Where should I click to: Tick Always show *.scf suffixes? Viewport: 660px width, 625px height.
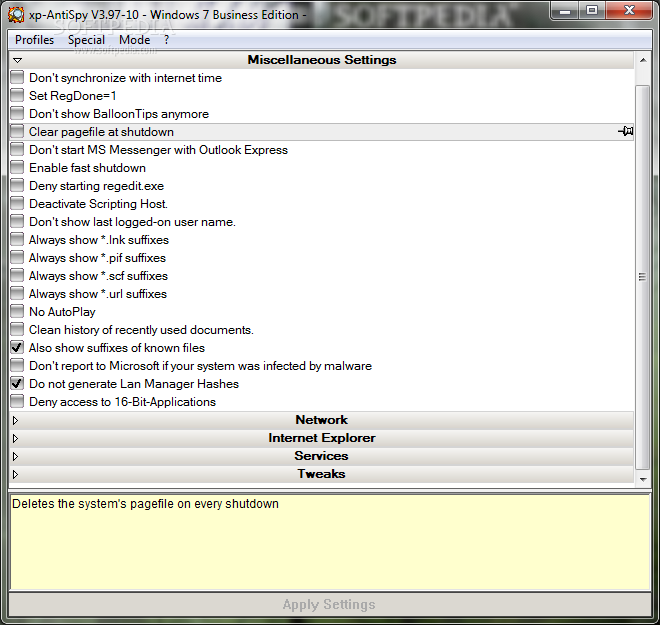[x=17, y=276]
